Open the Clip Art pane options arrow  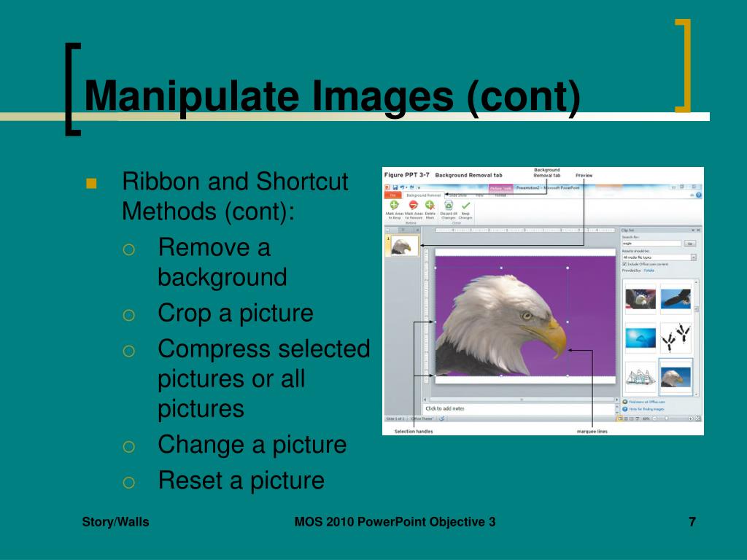click(693, 230)
